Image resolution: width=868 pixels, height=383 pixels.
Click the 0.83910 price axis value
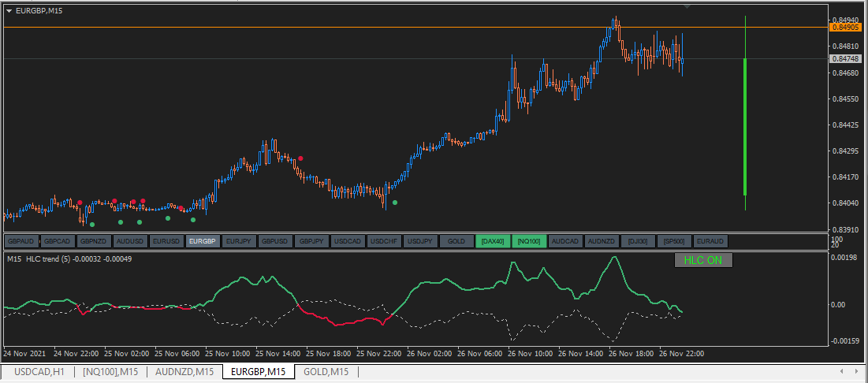pos(844,229)
